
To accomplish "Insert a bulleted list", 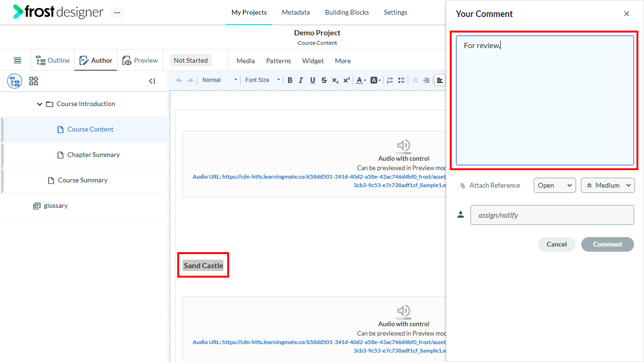I will 401,80.
